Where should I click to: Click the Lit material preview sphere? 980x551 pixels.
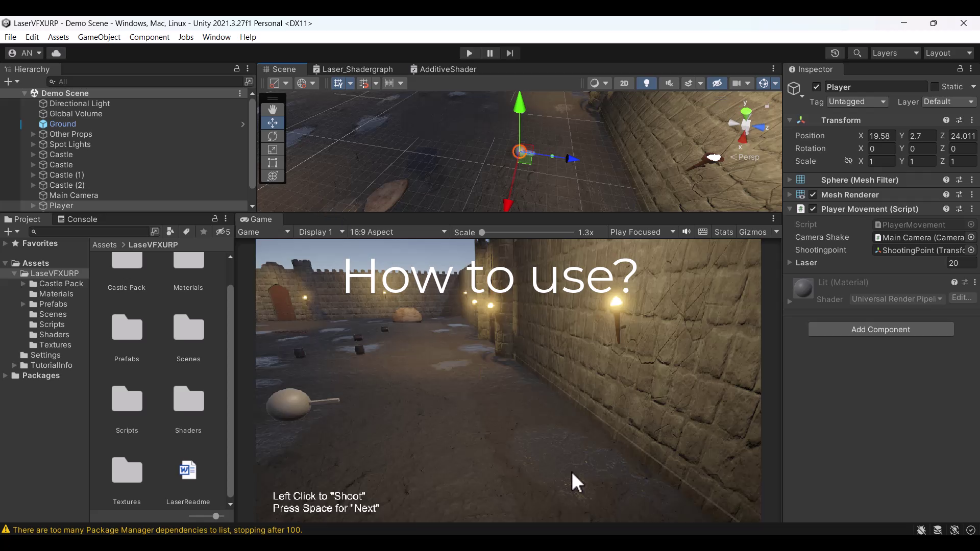[803, 288]
